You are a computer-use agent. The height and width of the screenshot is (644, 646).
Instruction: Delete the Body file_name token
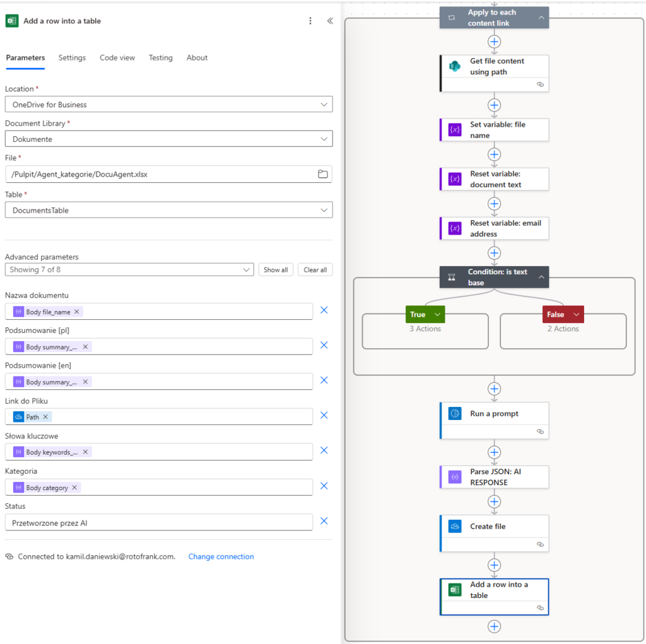(76, 312)
